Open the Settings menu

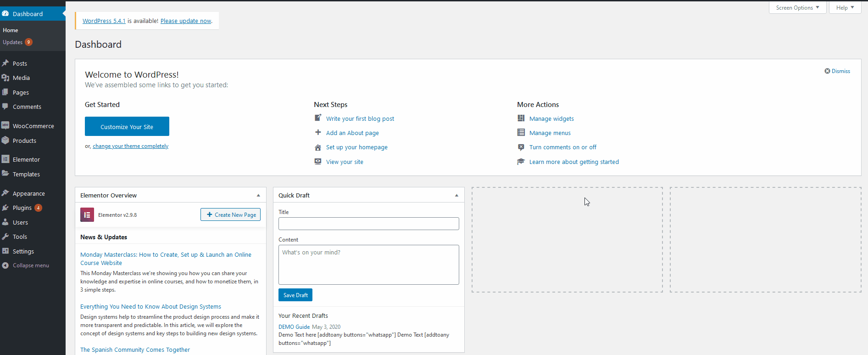click(x=23, y=251)
